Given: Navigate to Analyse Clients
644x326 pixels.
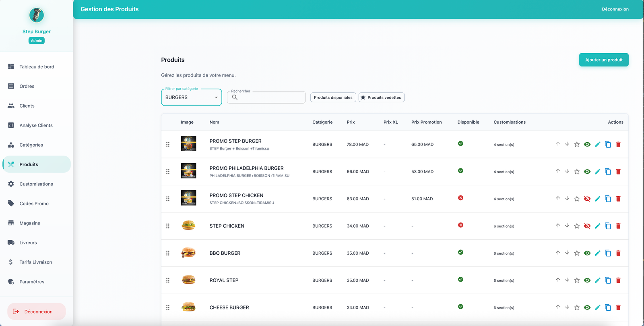Looking at the screenshot, I should [x=37, y=125].
